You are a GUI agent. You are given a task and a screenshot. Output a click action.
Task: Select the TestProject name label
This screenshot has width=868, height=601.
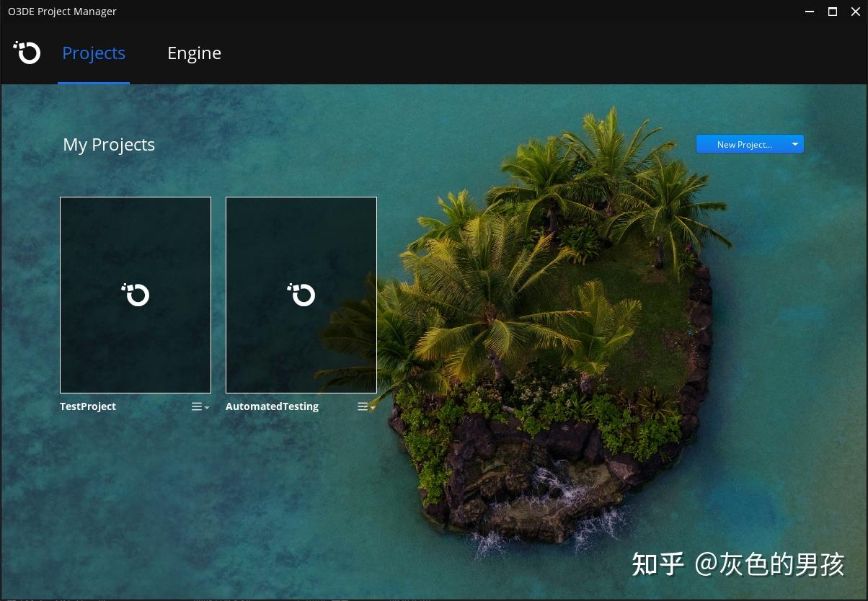coord(88,406)
